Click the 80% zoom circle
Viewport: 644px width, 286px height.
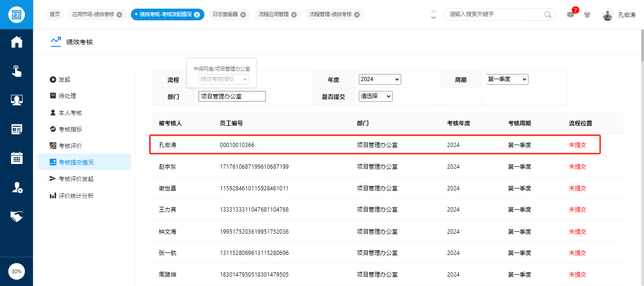[17, 271]
